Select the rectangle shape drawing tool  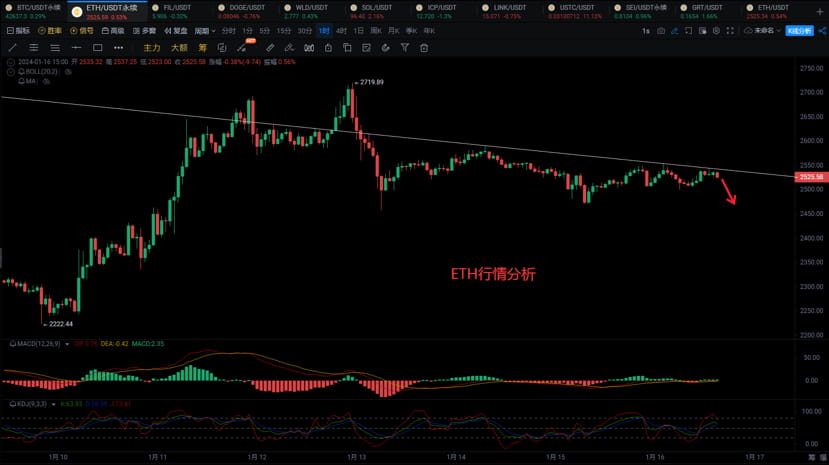pyautogui.click(x=97, y=48)
